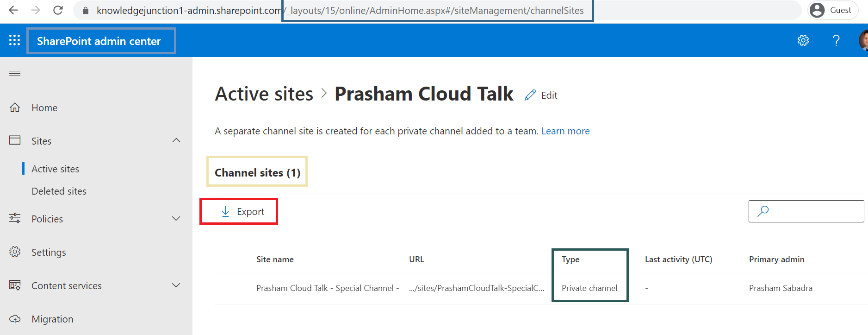The height and width of the screenshot is (335, 868).
Task: Click Content services label
Action: 67,285
